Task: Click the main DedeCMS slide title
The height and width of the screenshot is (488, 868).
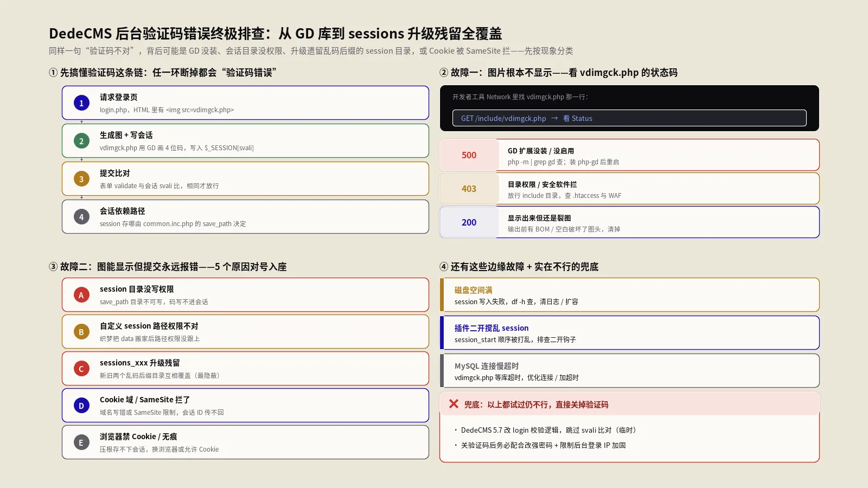Action: tap(276, 34)
